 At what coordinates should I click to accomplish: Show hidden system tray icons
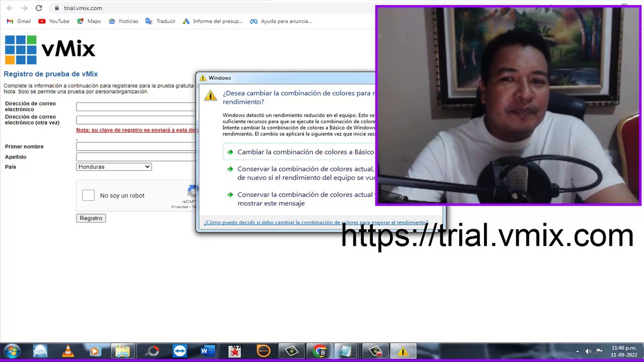click(577, 351)
